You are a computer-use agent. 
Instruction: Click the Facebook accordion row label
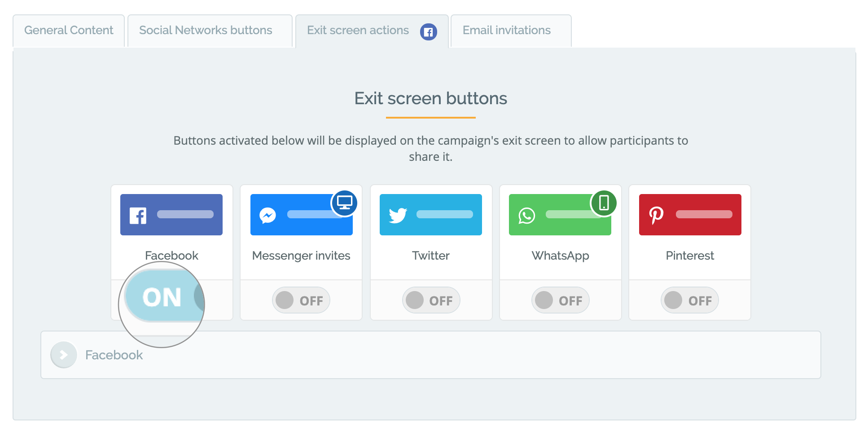click(x=114, y=355)
